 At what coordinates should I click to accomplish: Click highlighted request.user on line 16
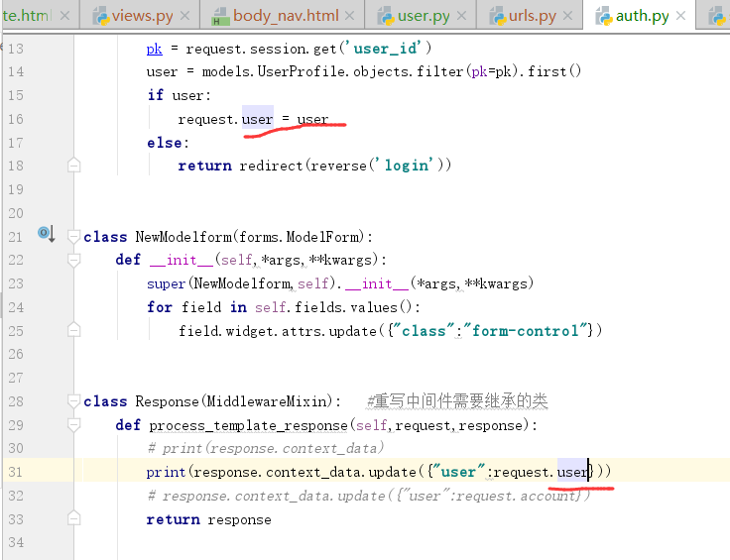point(258,120)
